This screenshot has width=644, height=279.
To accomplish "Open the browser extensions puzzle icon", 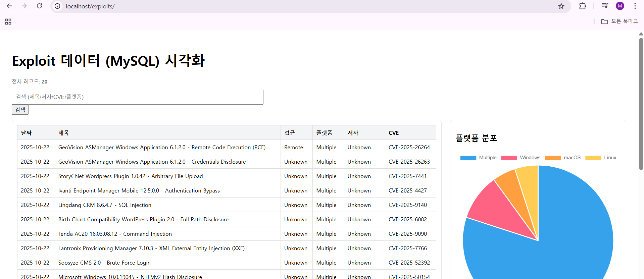I will coord(583,6).
